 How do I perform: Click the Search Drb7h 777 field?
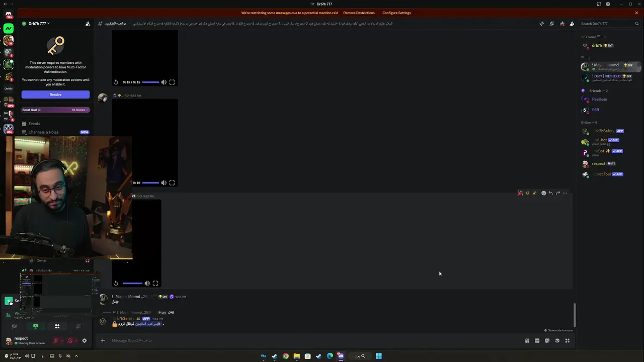click(610, 24)
